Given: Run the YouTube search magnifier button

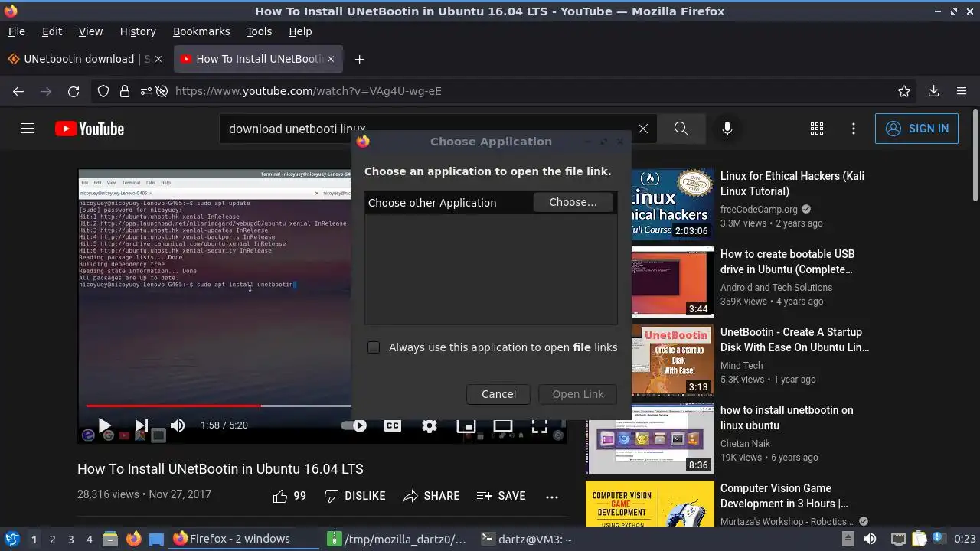Looking at the screenshot, I should pos(681,129).
